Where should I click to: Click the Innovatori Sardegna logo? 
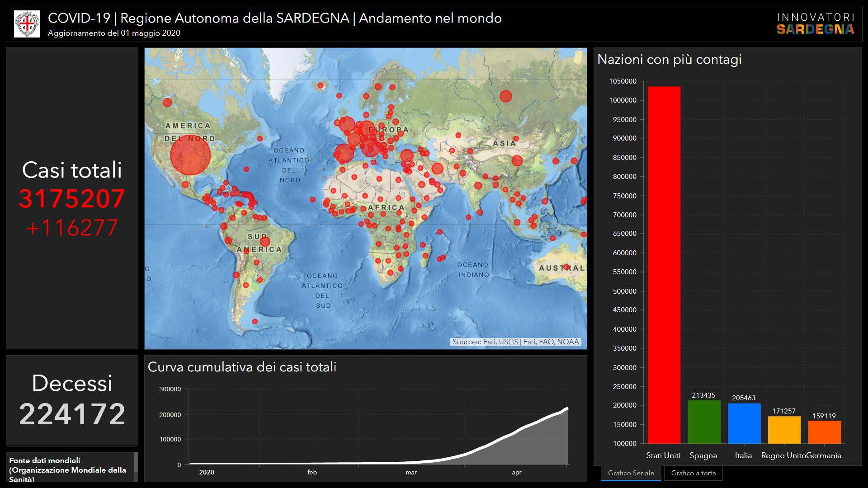pos(815,24)
